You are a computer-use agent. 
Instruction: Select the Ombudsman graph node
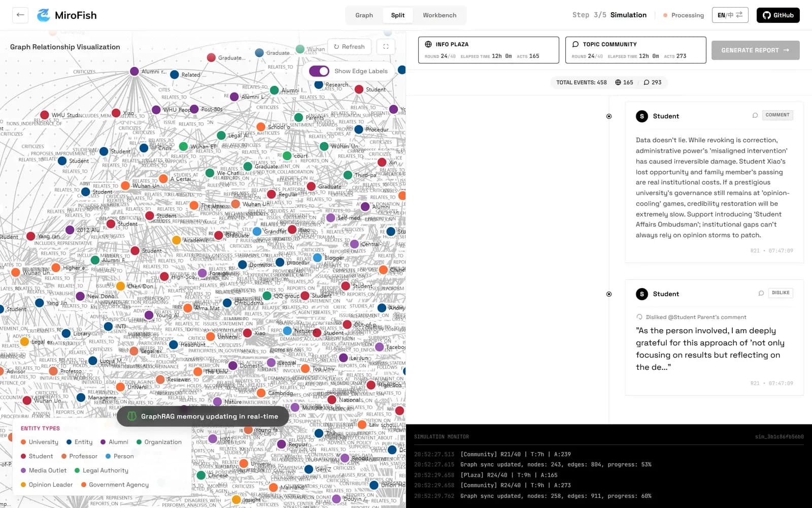pyautogui.click(x=227, y=303)
